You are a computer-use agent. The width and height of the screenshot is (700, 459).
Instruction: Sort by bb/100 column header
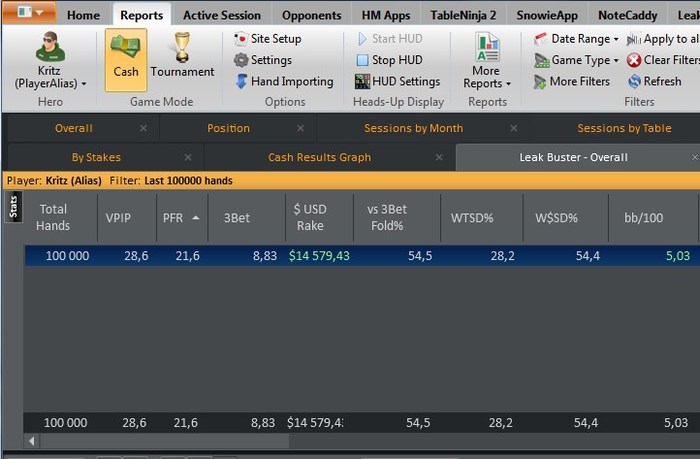pyautogui.click(x=643, y=218)
